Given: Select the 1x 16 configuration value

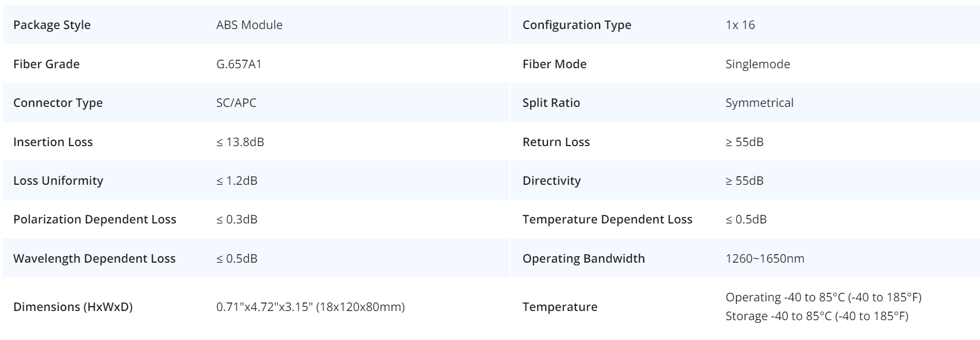Looking at the screenshot, I should [x=740, y=25].
